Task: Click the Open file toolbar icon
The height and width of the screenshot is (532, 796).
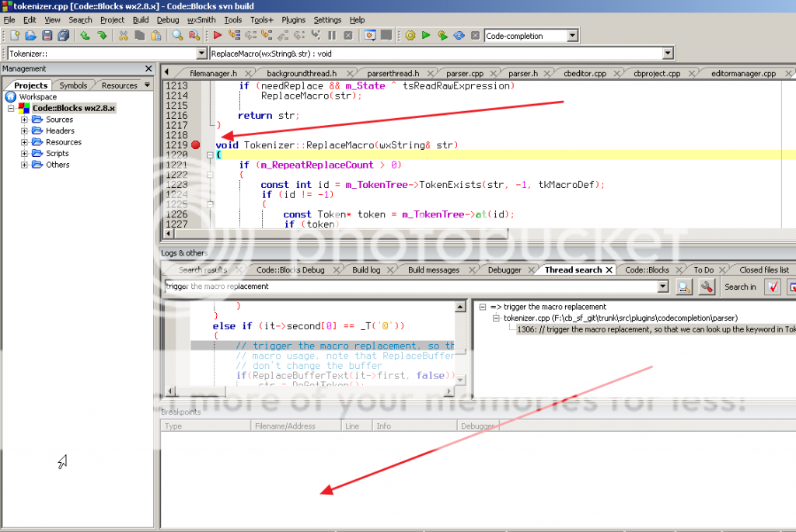Action: point(31,36)
